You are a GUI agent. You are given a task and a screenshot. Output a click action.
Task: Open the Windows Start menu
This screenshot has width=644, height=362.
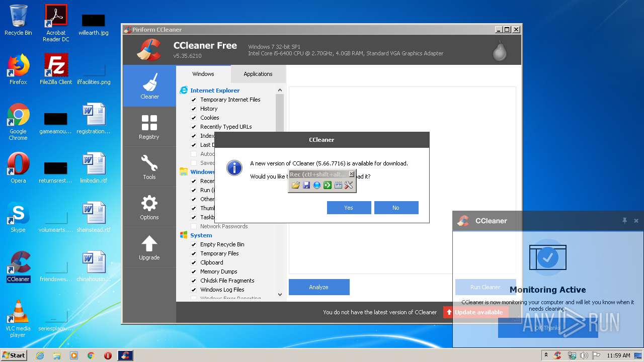[x=14, y=355]
